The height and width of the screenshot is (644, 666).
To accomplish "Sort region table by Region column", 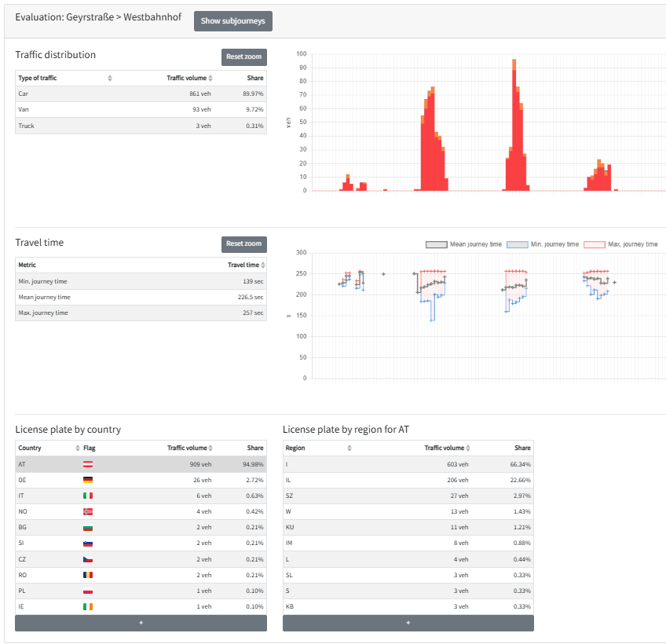I will pos(349,448).
